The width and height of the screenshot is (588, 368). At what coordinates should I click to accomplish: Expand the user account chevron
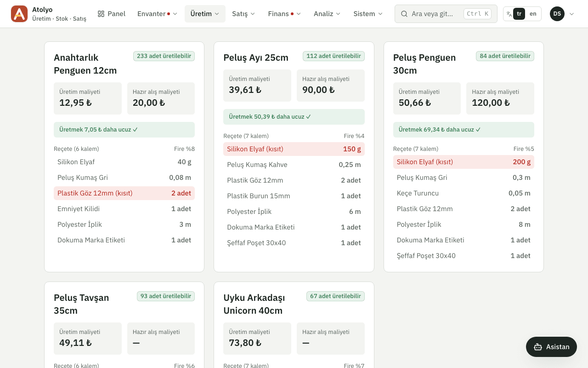coord(572,14)
